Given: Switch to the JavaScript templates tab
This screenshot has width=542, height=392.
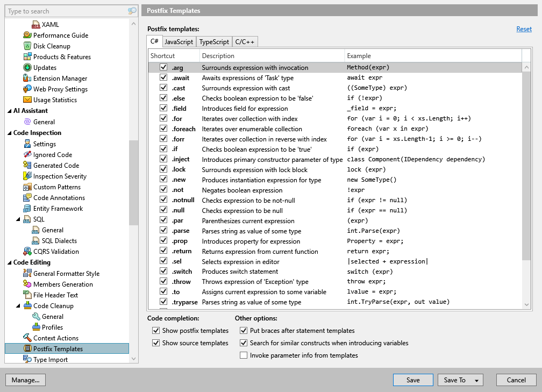Looking at the screenshot, I should pos(179,41).
